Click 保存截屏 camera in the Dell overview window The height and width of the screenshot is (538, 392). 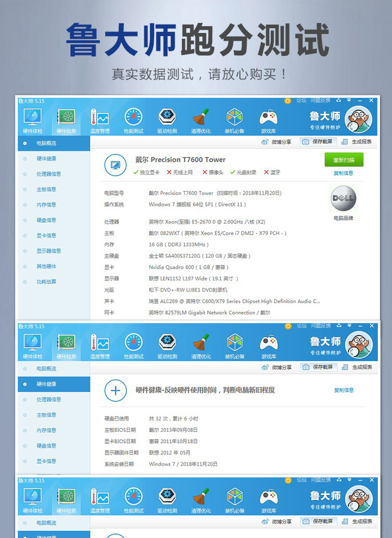[x=318, y=142]
